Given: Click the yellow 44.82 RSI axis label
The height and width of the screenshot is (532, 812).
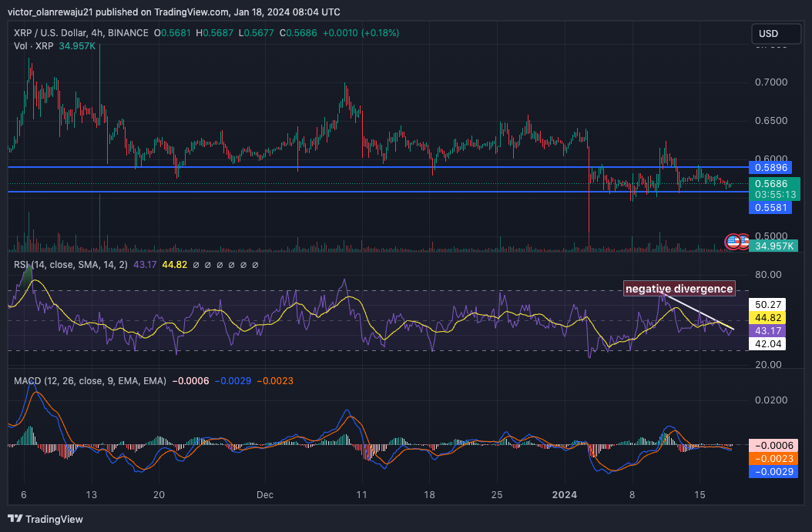Looking at the screenshot, I should [x=767, y=318].
